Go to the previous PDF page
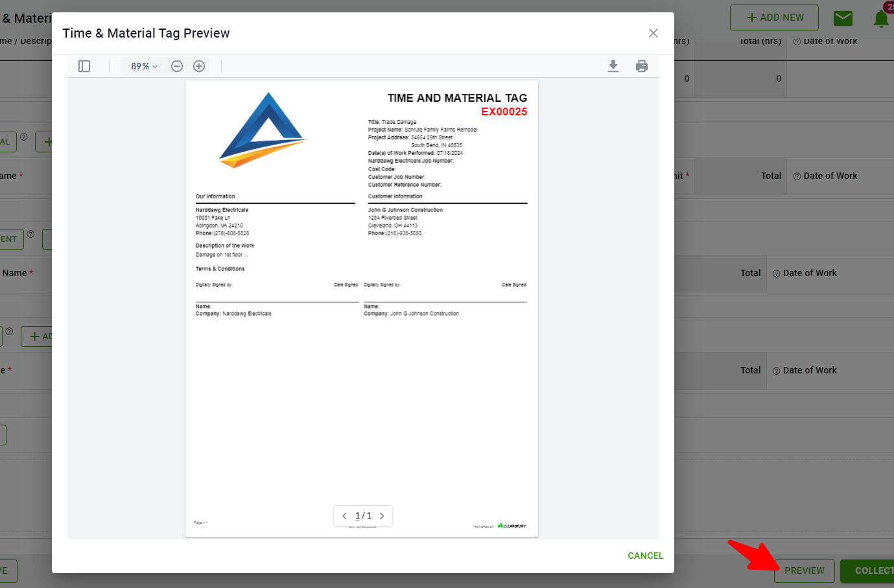The image size is (894, 588). pyautogui.click(x=344, y=516)
